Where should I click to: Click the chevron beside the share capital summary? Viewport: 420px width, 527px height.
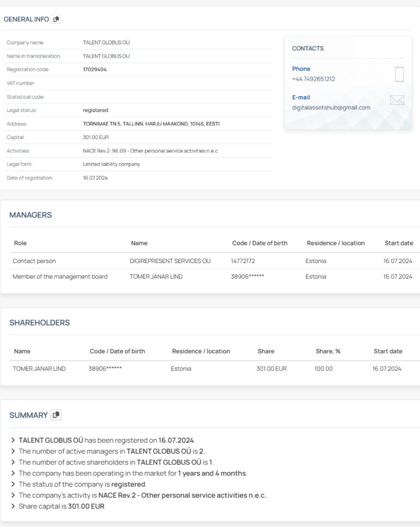(13, 506)
